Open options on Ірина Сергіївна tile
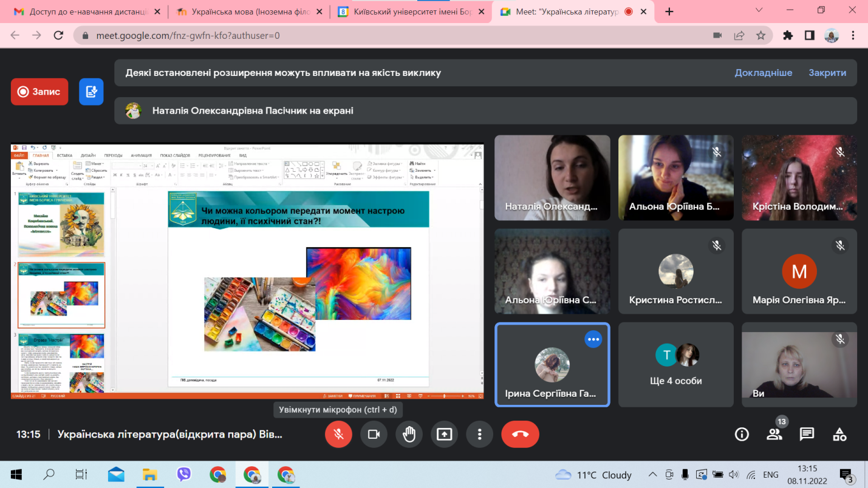868x488 pixels. [x=593, y=340]
